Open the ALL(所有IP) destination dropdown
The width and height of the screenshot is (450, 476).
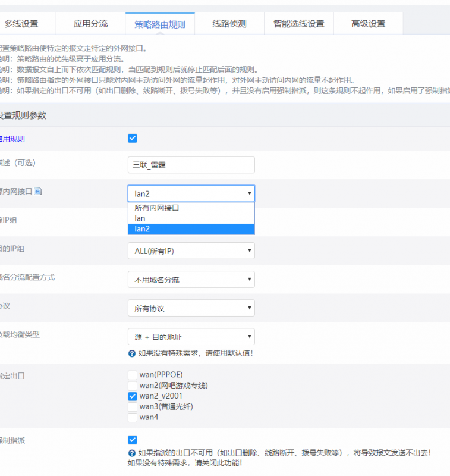tap(191, 250)
